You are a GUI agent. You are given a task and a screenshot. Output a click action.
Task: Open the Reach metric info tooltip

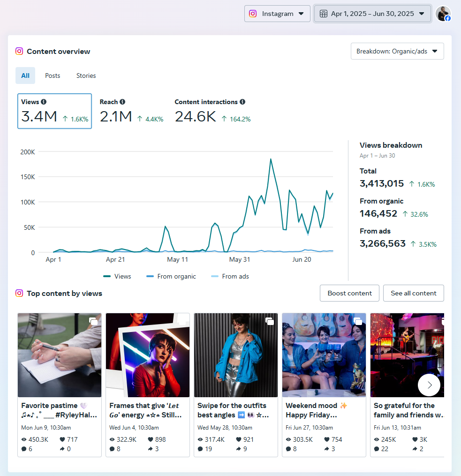click(x=122, y=101)
